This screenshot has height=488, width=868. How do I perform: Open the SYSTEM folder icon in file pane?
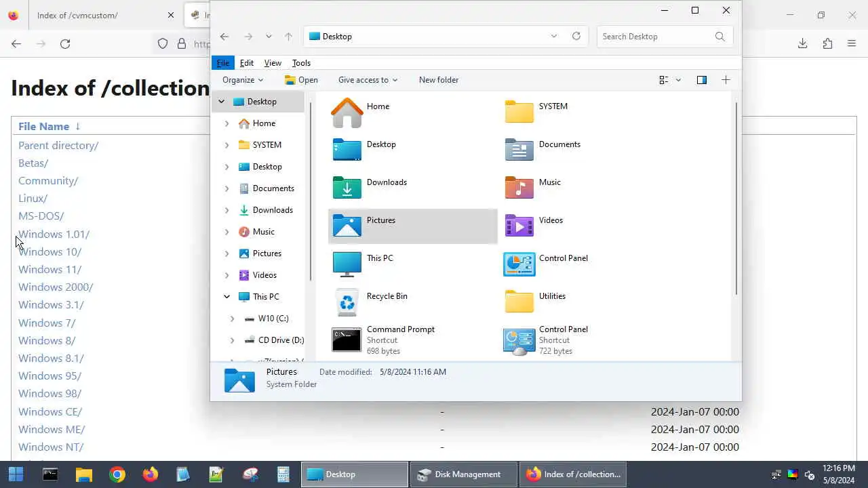(519, 112)
